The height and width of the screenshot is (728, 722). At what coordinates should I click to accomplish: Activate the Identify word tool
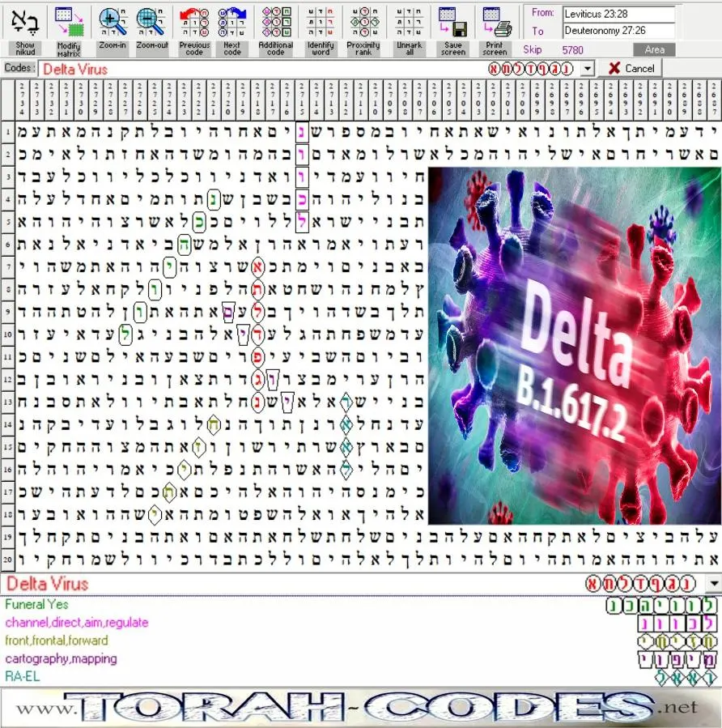321,22
